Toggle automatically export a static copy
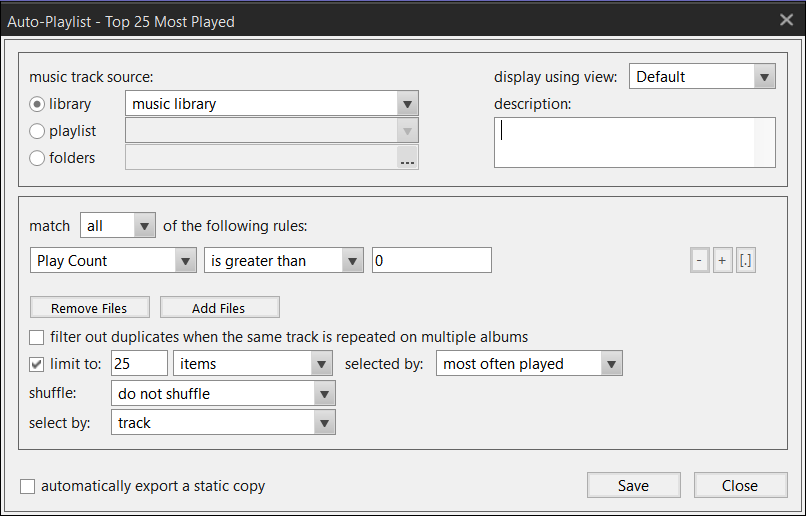Image resolution: width=806 pixels, height=516 pixels. [x=28, y=486]
